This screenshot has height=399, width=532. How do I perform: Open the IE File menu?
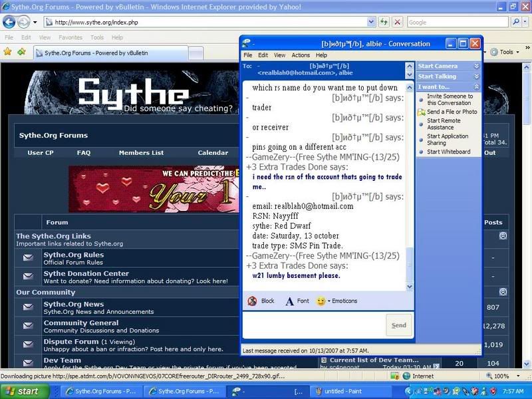point(9,37)
